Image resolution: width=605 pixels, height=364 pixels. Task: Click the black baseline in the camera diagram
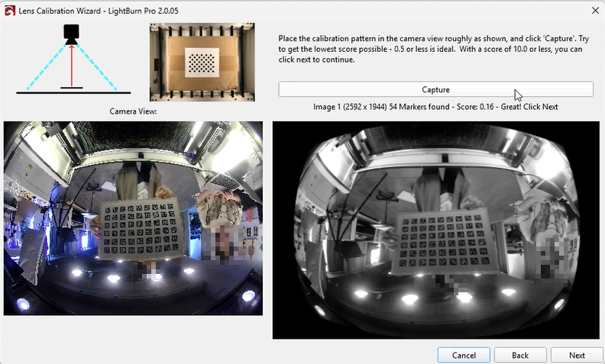(72, 93)
